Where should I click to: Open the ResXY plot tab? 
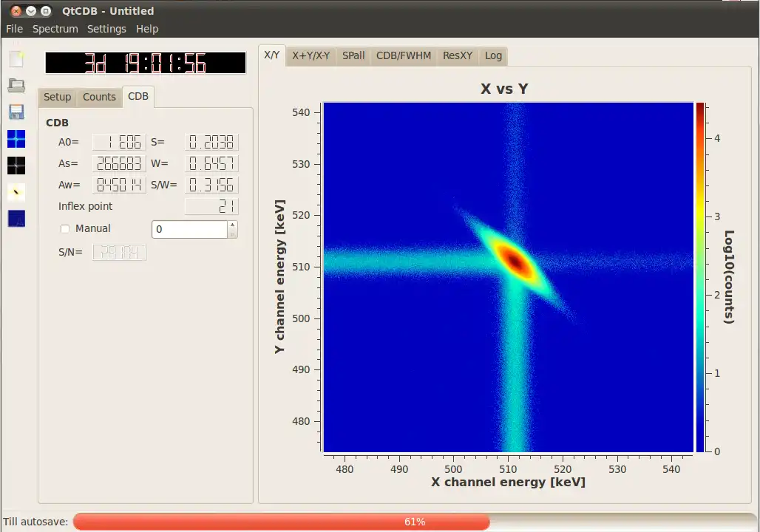point(458,55)
